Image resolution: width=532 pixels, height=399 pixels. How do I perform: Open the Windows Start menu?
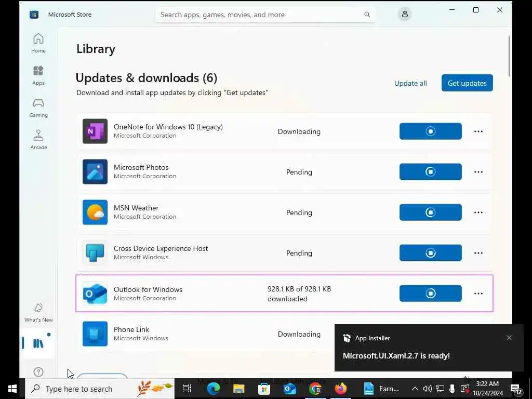[x=12, y=389]
